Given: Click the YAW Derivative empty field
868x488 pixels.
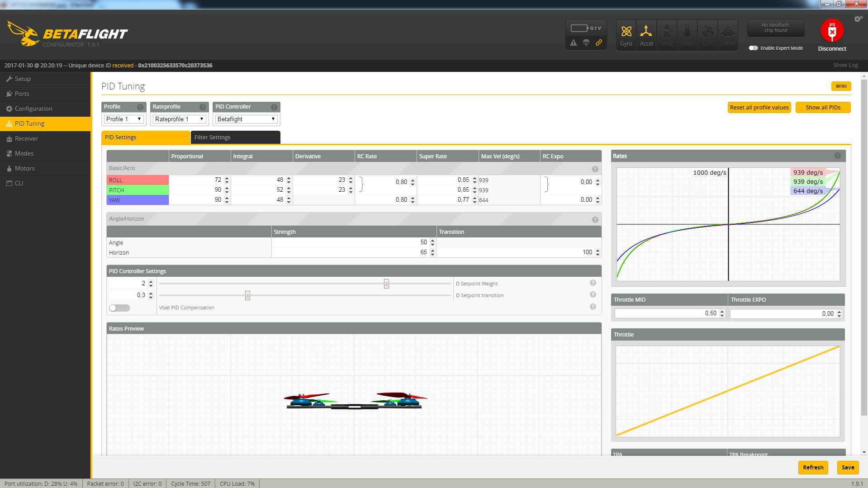Looking at the screenshot, I should [323, 200].
